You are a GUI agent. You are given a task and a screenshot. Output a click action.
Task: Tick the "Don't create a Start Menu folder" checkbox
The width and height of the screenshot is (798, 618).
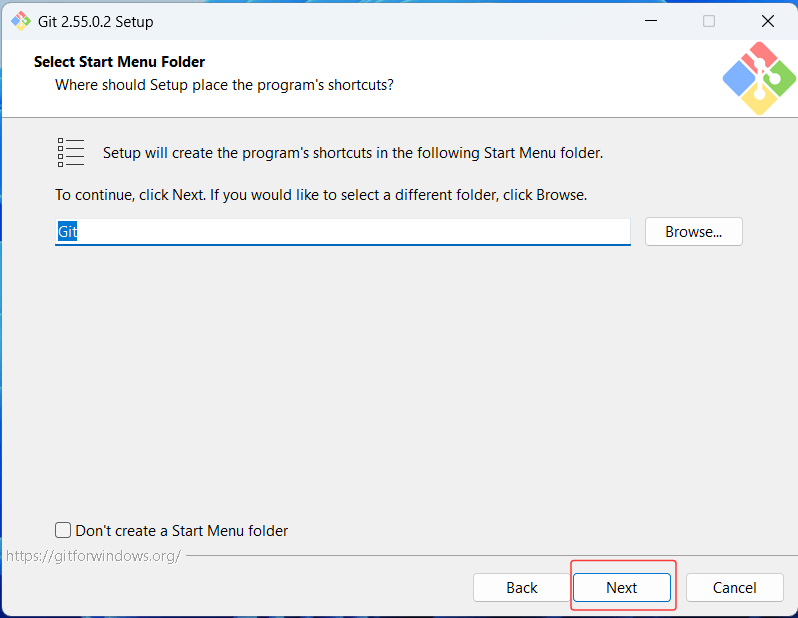pos(63,530)
